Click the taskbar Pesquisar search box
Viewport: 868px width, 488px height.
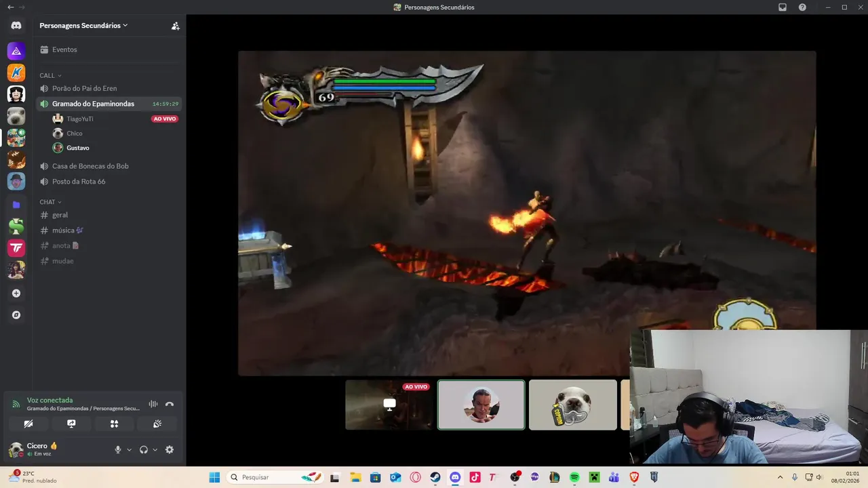coord(275,477)
